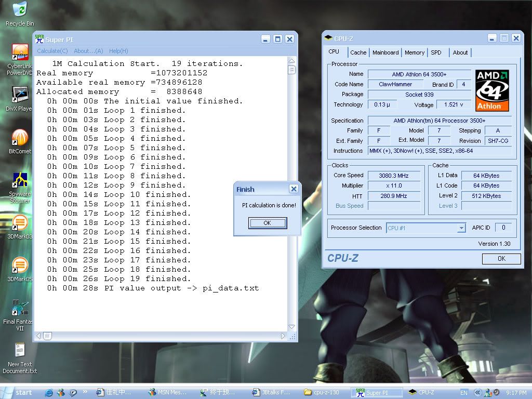The width and height of the screenshot is (532, 399).
Task: Open Spyware Stormer desktop shortcut
Action: click(x=20, y=180)
